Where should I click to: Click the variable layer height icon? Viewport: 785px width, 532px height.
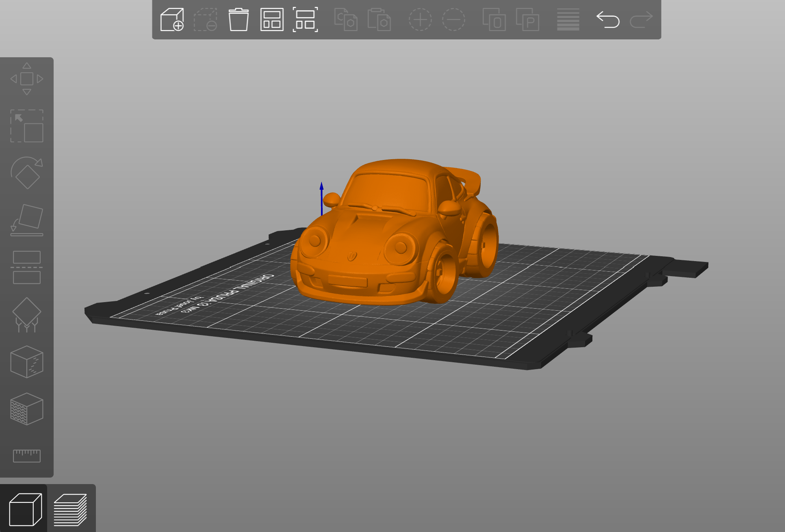(x=568, y=19)
